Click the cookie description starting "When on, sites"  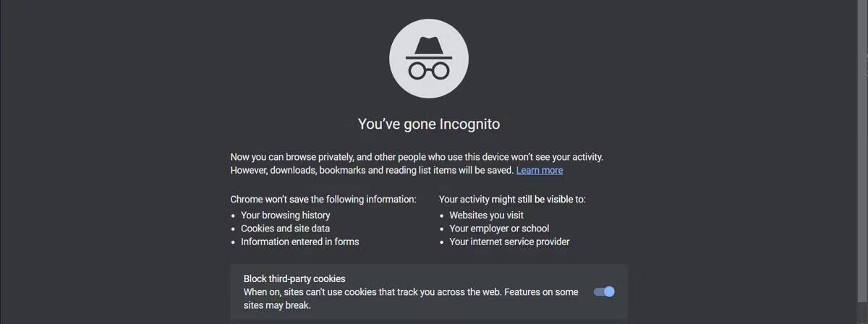pyautogui.click(x=410, y=292)
